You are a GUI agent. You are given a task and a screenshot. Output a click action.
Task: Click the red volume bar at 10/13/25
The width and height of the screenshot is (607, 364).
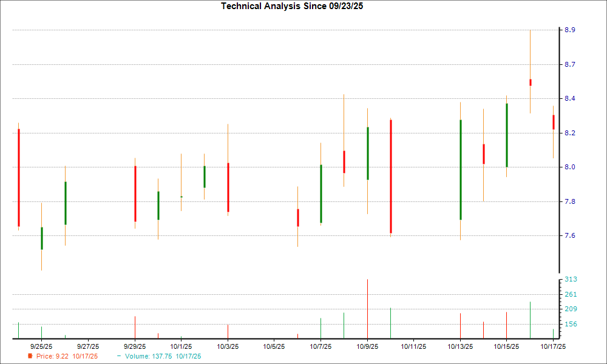point(460,325)
